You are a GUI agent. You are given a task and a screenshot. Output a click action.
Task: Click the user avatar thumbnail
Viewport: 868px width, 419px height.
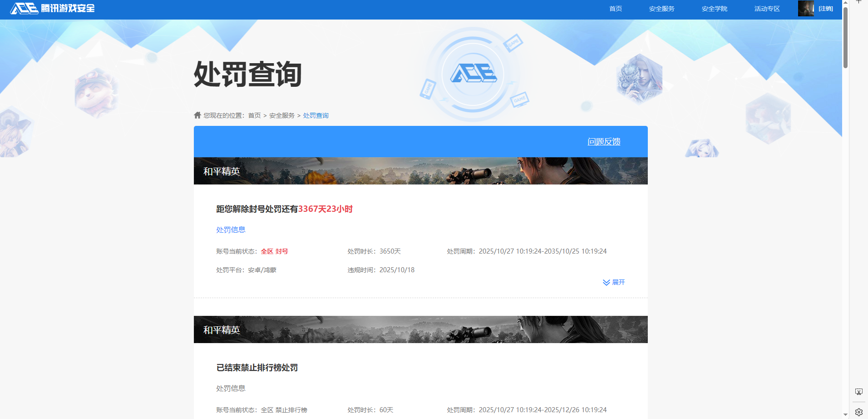click(x=806, y=8)
